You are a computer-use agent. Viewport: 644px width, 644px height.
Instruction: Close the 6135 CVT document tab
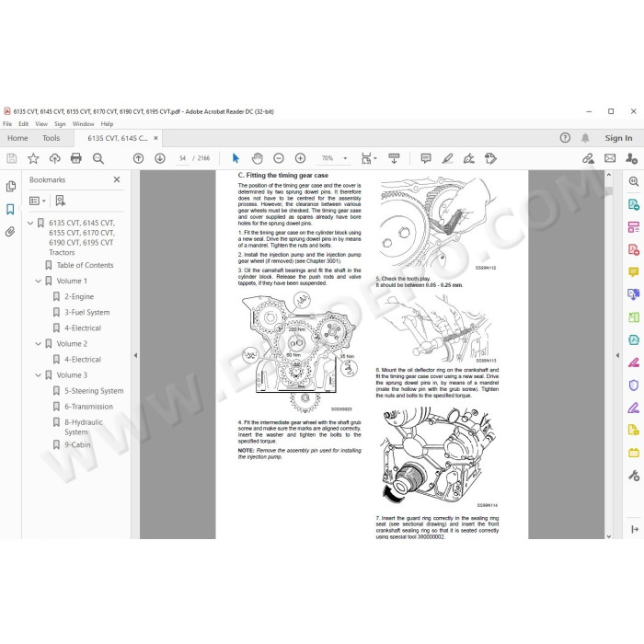(x=155, y=138)
